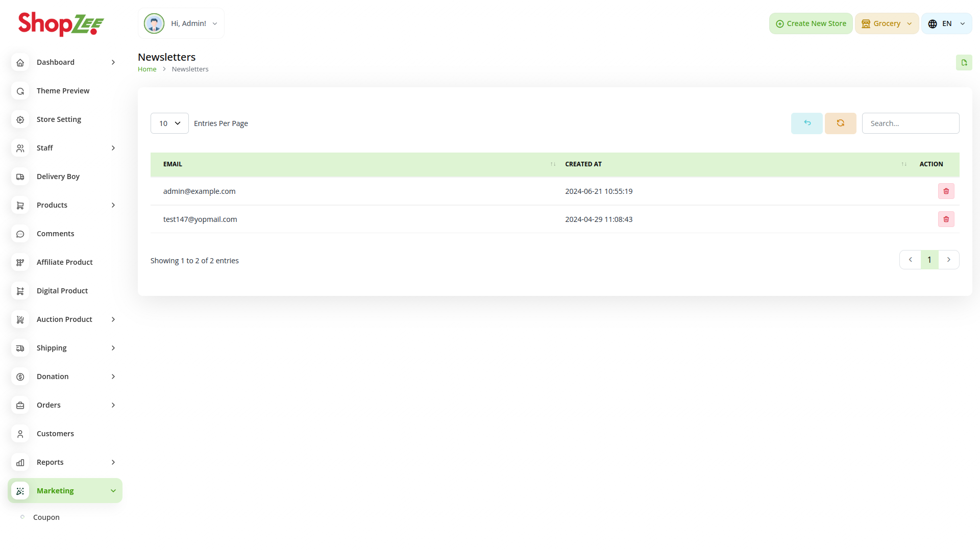Open the EN language dropdown
Image resolution: width=980 pixels, height=551 pixels.
click(x=946, y=23)
